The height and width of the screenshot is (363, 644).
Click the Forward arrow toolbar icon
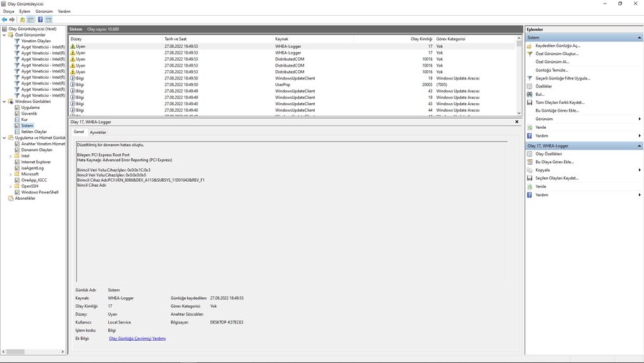12,20
